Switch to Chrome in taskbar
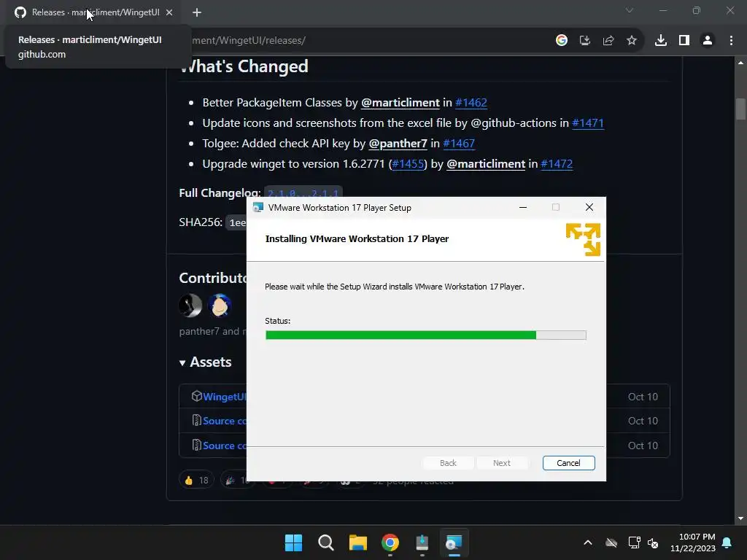747x560 pixels. [390, 542]
